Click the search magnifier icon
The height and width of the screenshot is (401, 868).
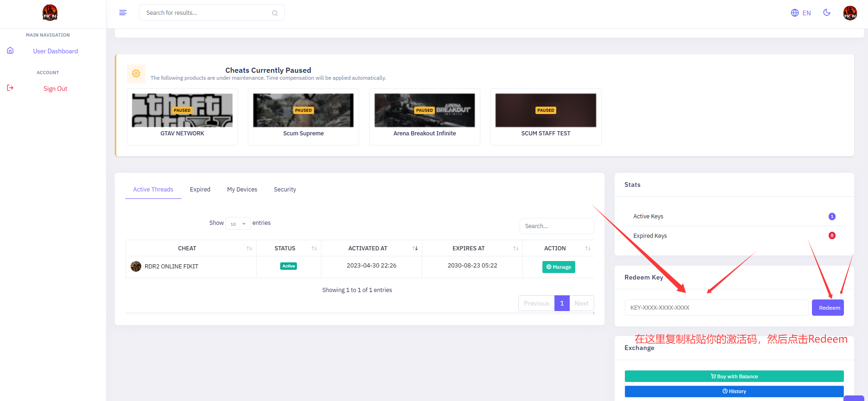tap(275, 13)
